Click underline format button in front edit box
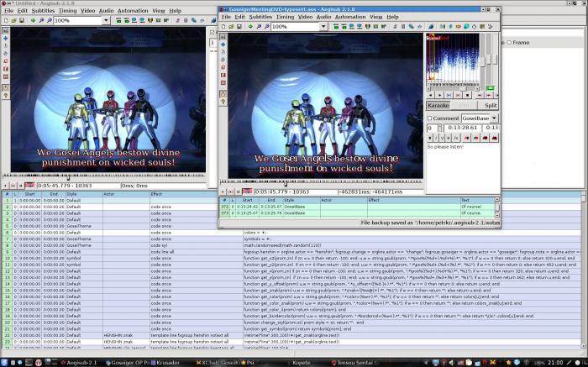Screen dimensions: 588x367 (442, 138)
